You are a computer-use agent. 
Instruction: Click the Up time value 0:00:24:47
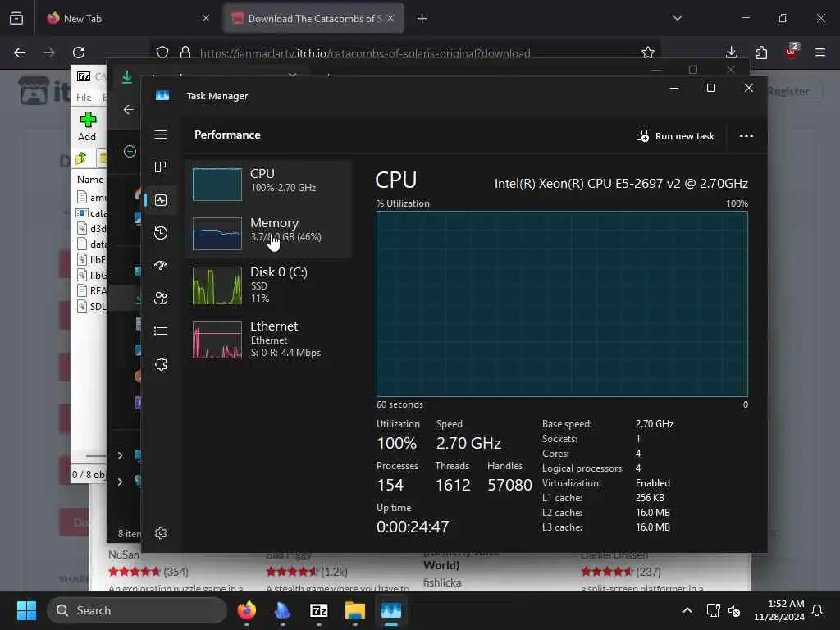point(413,527)
